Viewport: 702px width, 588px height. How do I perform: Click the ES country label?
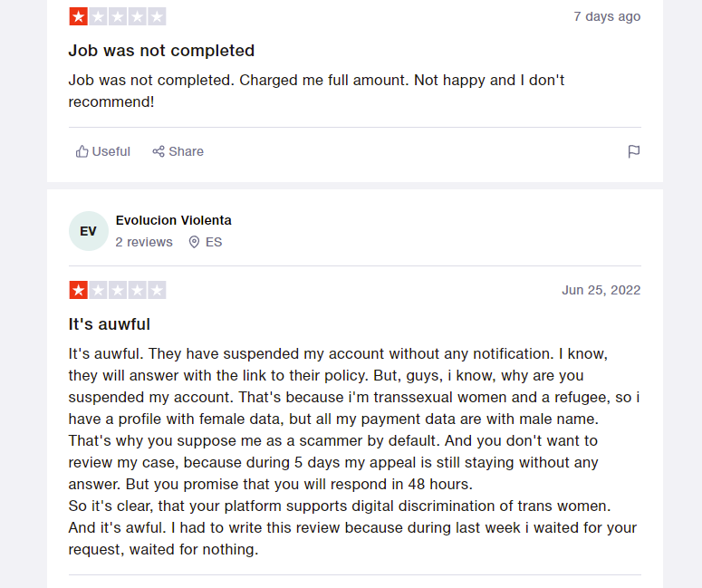(214, 242)
